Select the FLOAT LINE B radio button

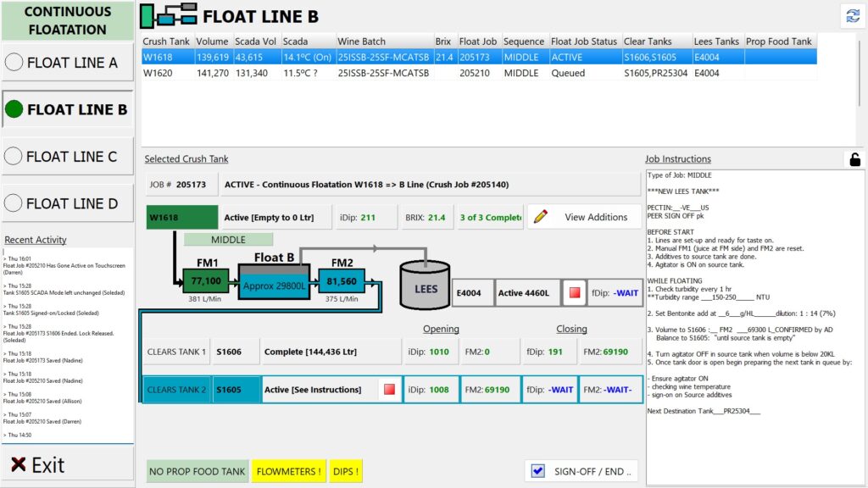[x=14, y=109]
